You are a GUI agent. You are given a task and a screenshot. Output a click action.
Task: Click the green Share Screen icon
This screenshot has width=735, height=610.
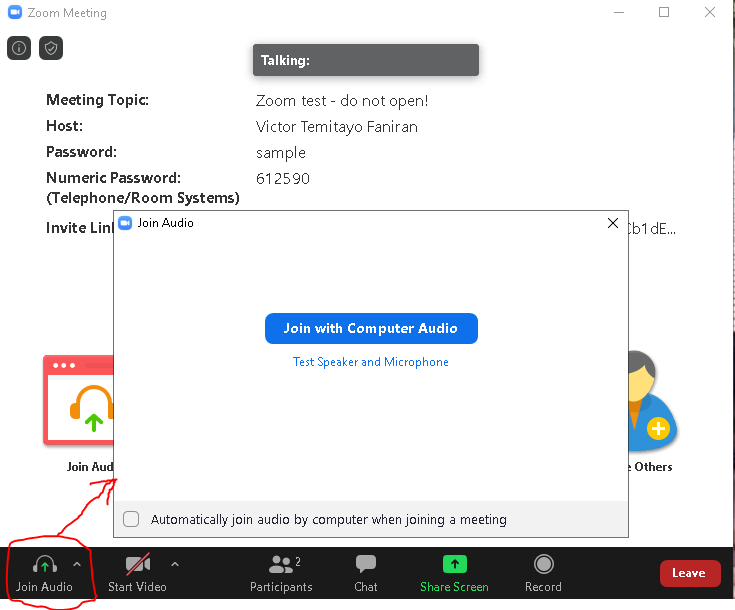pyautogui.click(x=454, y=565)
